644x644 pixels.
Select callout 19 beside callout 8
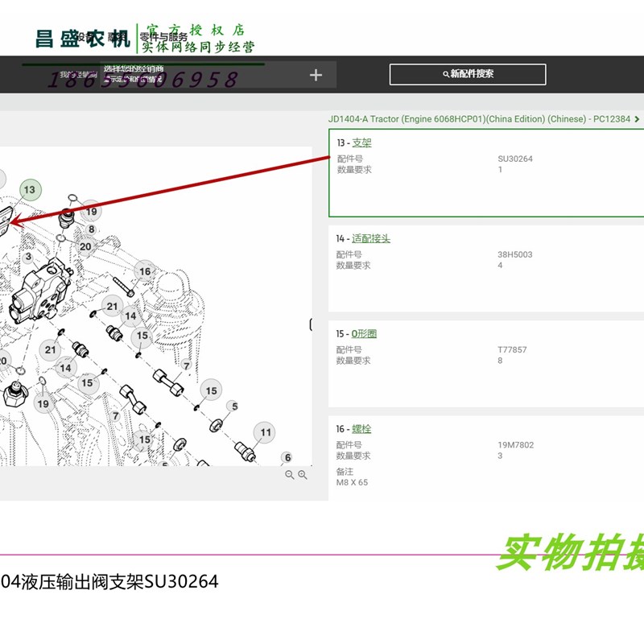click(x=91, y=211)
